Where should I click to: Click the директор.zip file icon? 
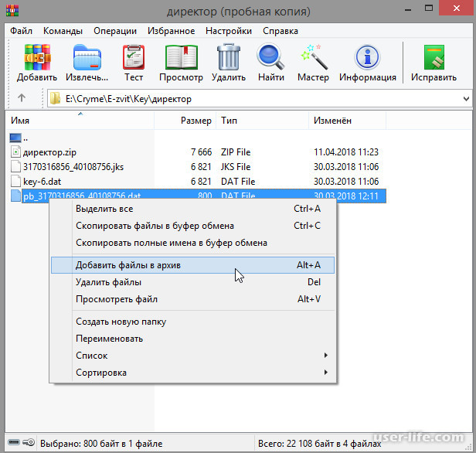(15, 152)
